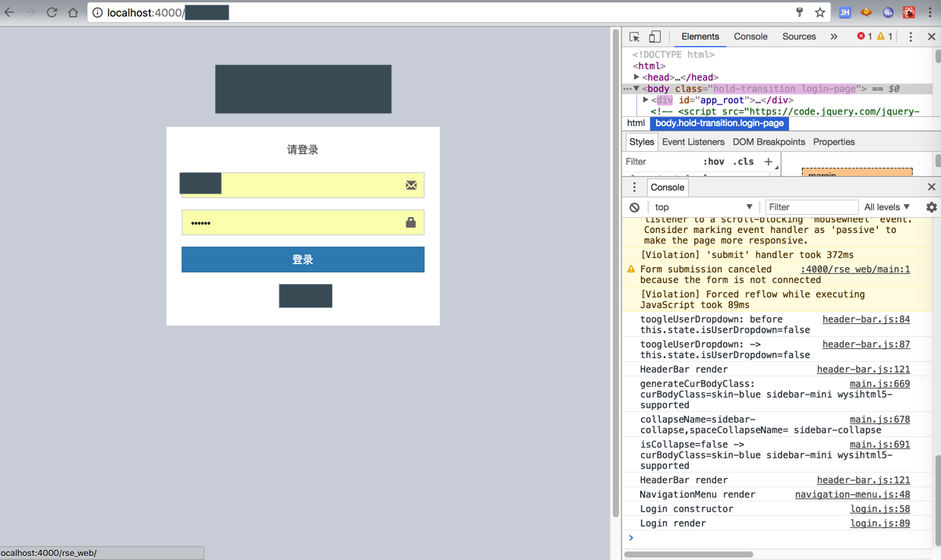Image resolution: width=941 pixels, height=560 pixels.
Task: Click the console Filter input
Action: click(811, 207)
